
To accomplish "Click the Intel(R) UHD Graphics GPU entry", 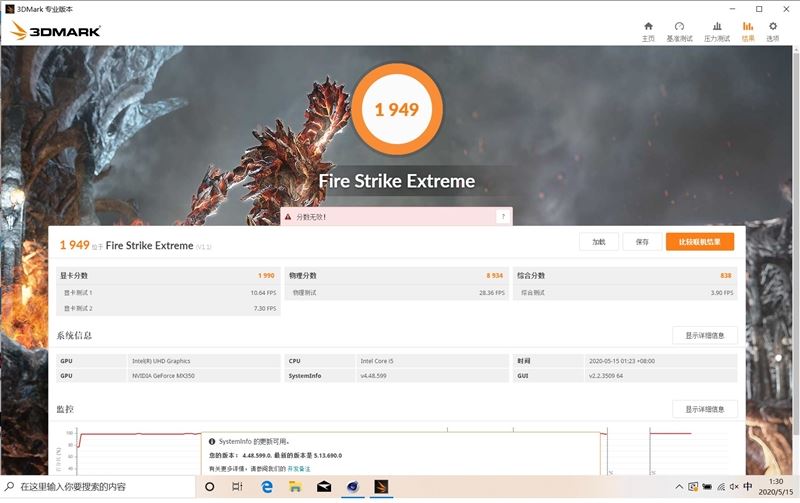I will tap(161, 361).
